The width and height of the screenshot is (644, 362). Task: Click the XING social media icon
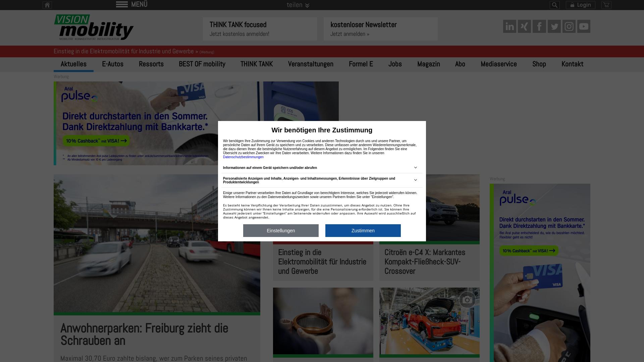[525, 26]
